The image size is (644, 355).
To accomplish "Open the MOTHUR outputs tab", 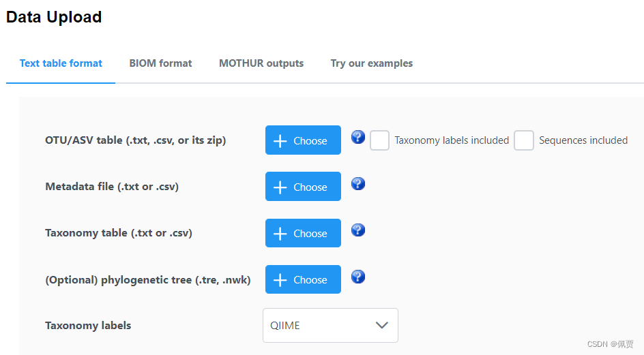I will pos(261,63).
